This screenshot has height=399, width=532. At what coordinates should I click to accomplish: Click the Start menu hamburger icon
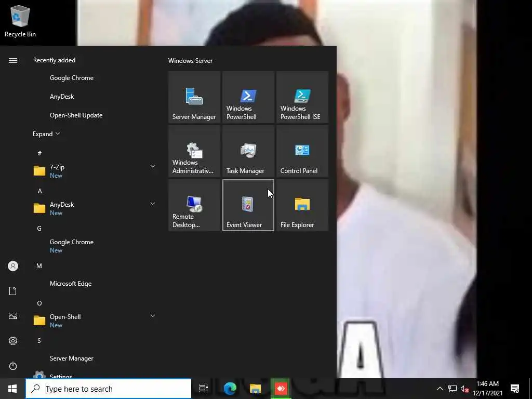[x=13, y=60]
